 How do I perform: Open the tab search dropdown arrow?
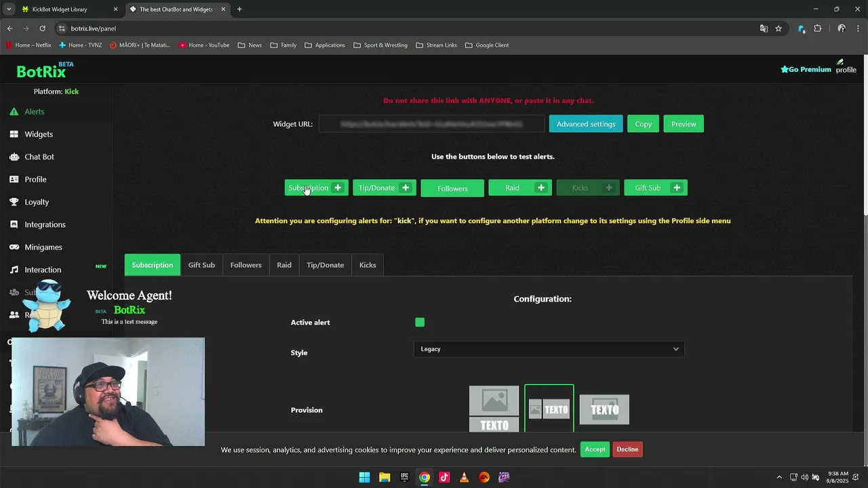(9, 9)
